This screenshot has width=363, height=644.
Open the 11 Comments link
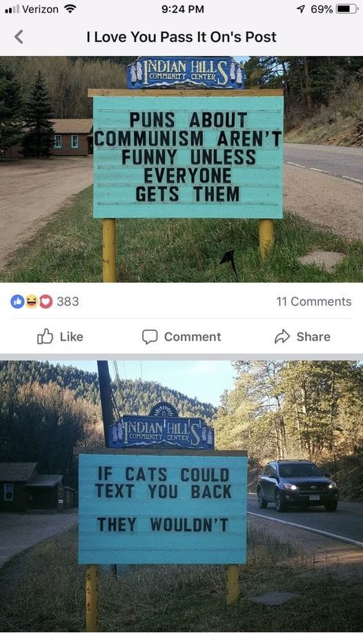[314, 301]
